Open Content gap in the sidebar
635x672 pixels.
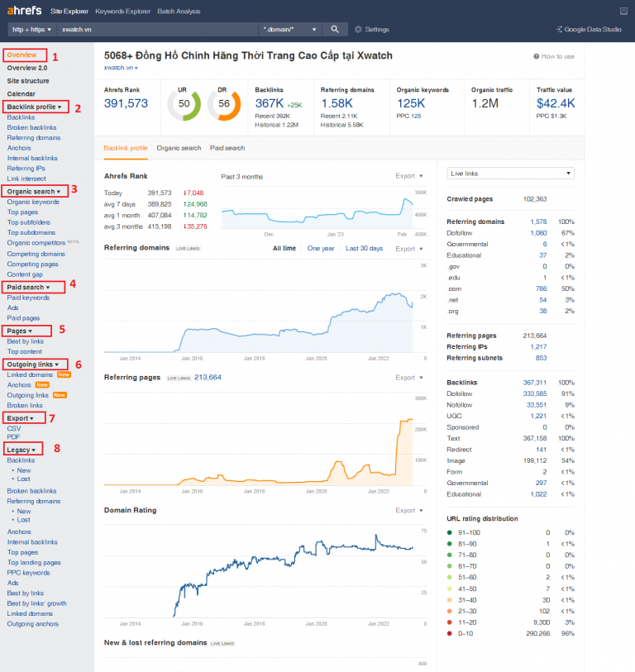(25, 274)
